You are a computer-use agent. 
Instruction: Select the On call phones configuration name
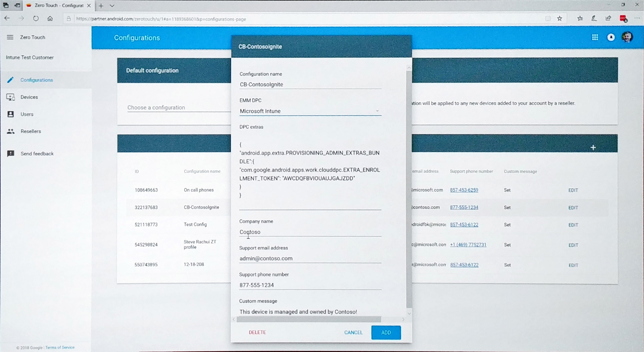point(199,190)
